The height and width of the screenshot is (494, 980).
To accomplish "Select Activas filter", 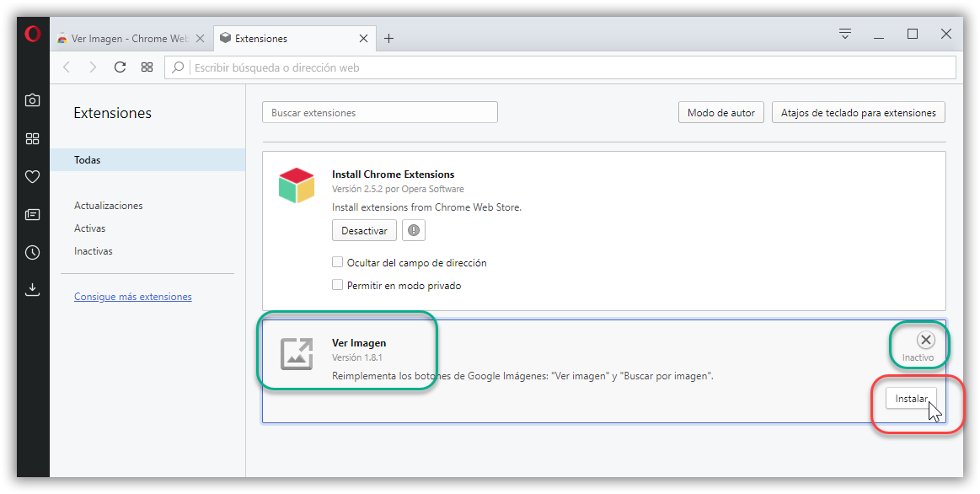I will tap(90, 228).
